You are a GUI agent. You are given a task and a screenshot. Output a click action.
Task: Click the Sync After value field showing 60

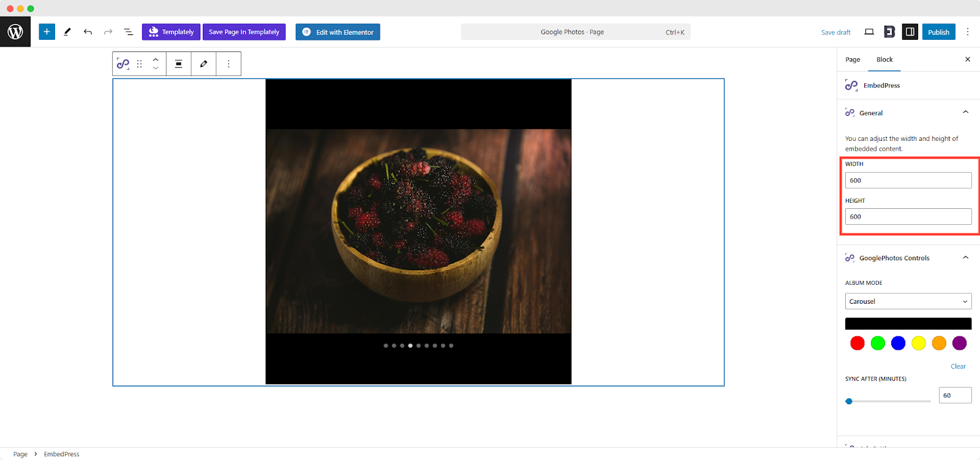[955, 395]
